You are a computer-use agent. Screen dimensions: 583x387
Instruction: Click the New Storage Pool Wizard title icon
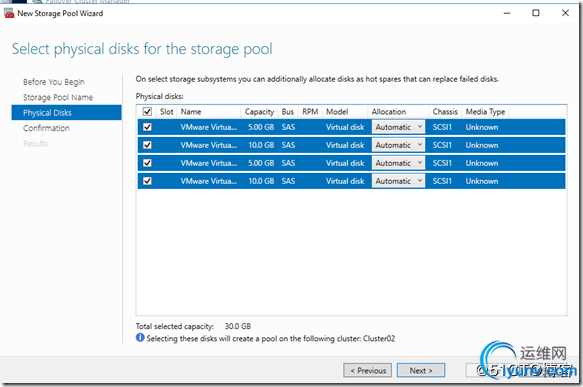(9, 13)
